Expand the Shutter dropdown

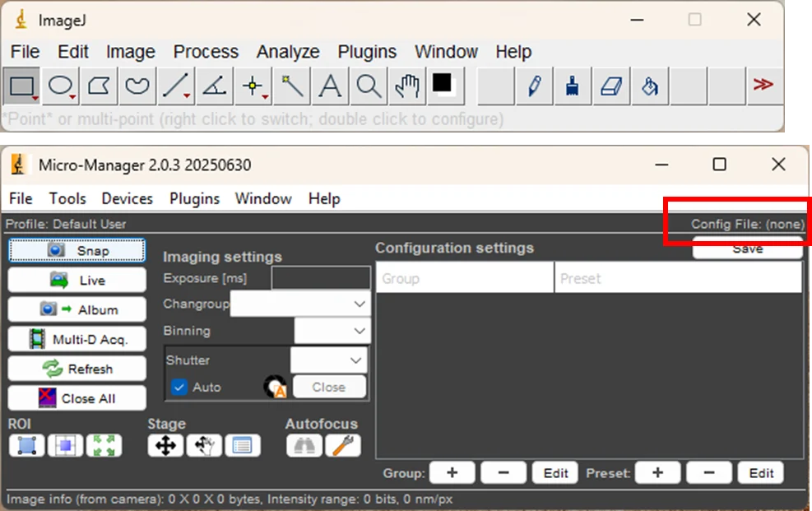click(328, 360)
